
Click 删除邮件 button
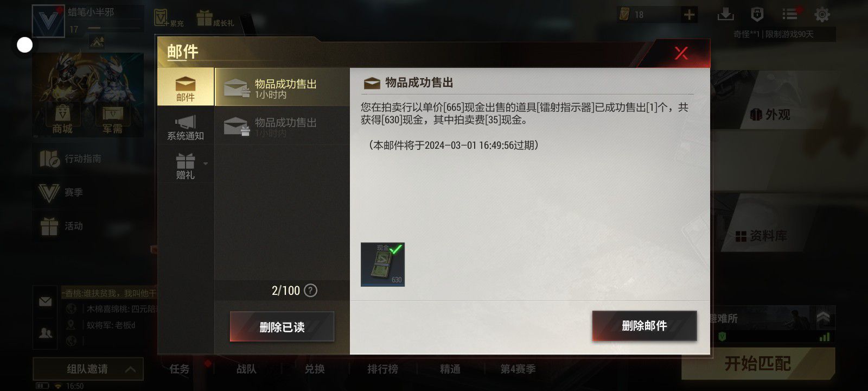coord(644,326)
